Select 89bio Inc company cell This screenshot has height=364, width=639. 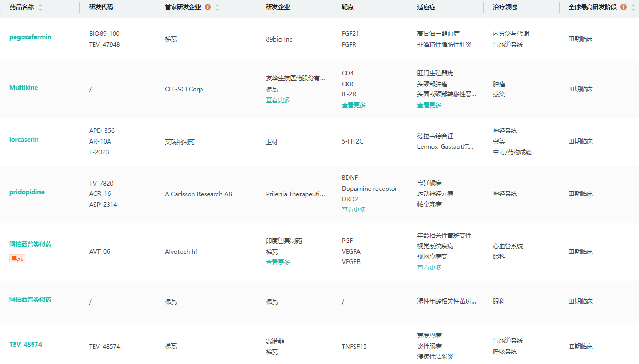point(279,39)
